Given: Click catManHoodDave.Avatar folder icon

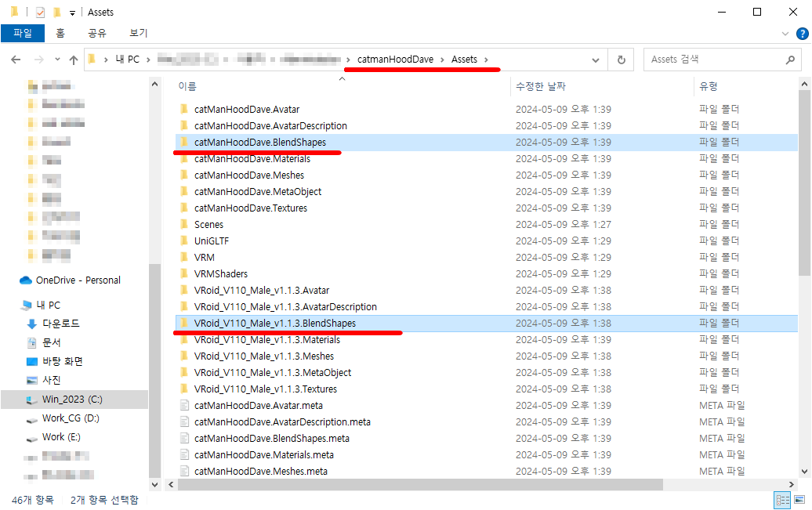Looking at the screenshot, I should click(184, 109).
